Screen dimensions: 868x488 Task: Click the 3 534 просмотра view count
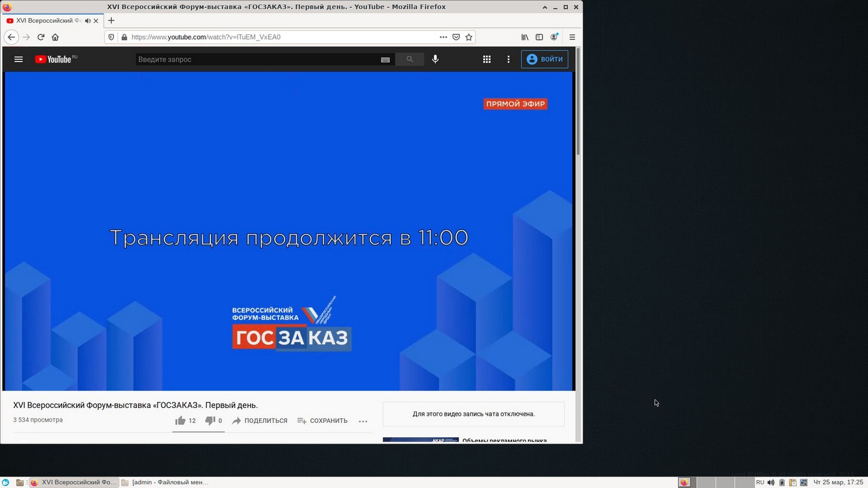coord(38,420)
